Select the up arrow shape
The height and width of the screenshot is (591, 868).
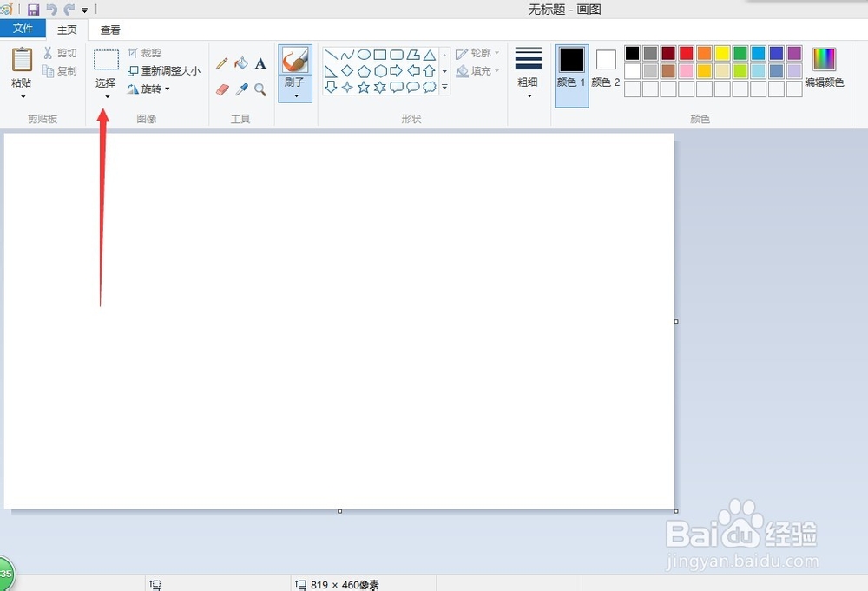[x=430, y=71]
